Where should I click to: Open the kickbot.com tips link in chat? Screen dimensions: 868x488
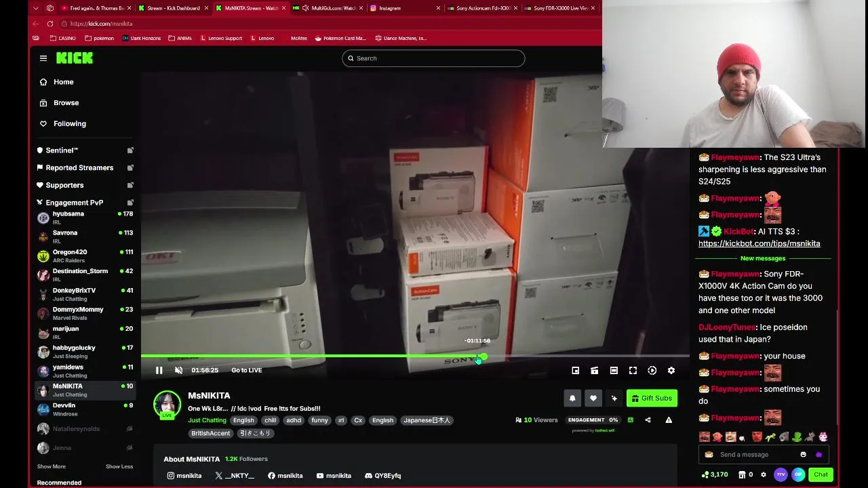coord(759,243)
